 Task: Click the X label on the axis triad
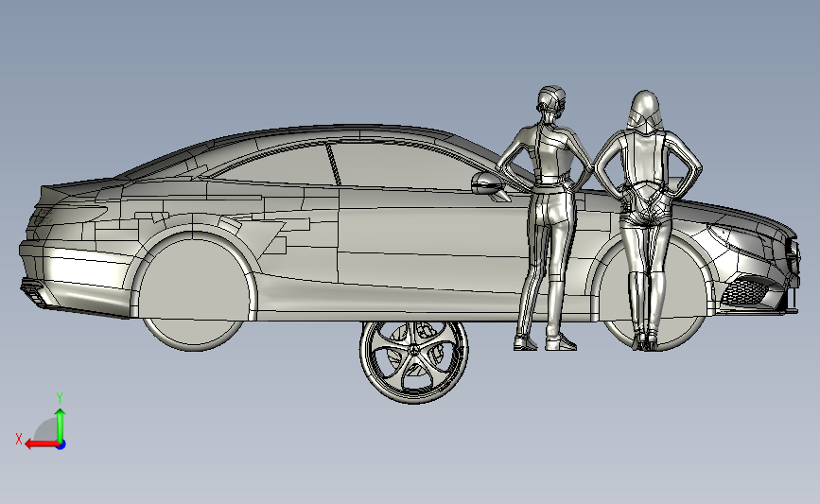[x=19, y=439]
